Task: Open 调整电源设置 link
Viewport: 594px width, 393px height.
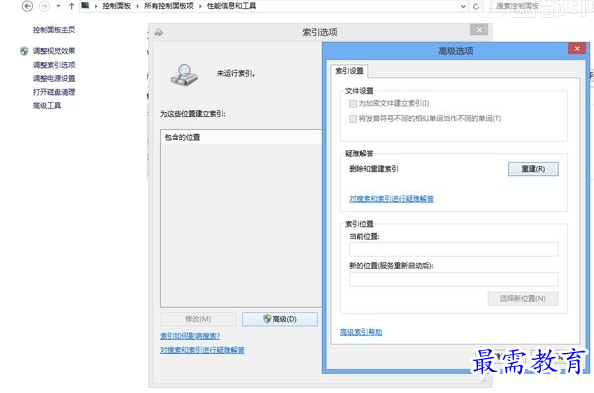Action: 54,78
